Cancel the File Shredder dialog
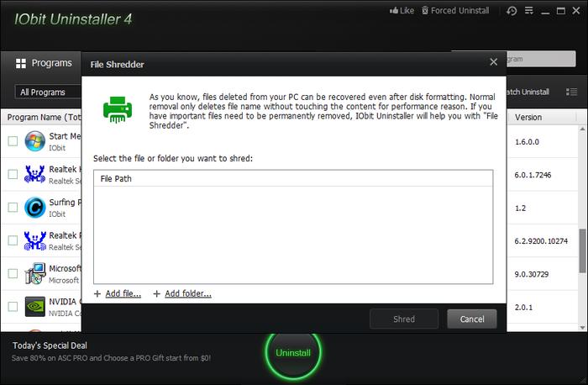 (x=472, y=319)
